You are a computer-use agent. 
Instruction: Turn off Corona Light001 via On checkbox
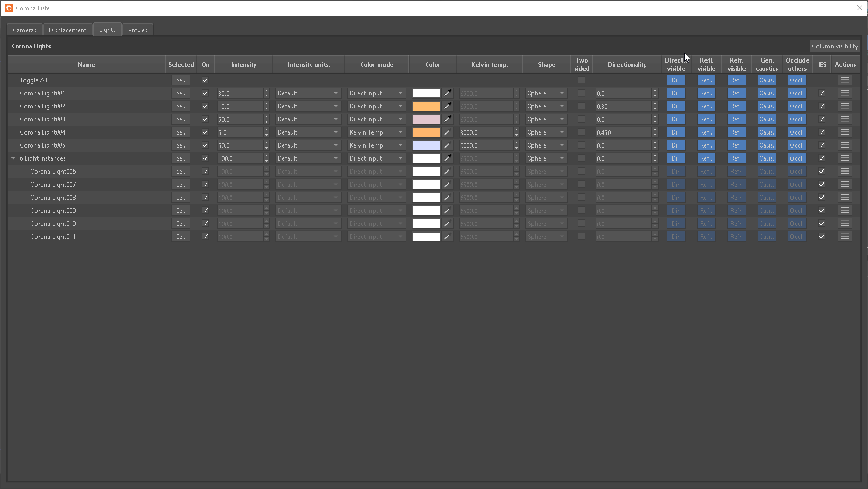click(x=205, y=93)
